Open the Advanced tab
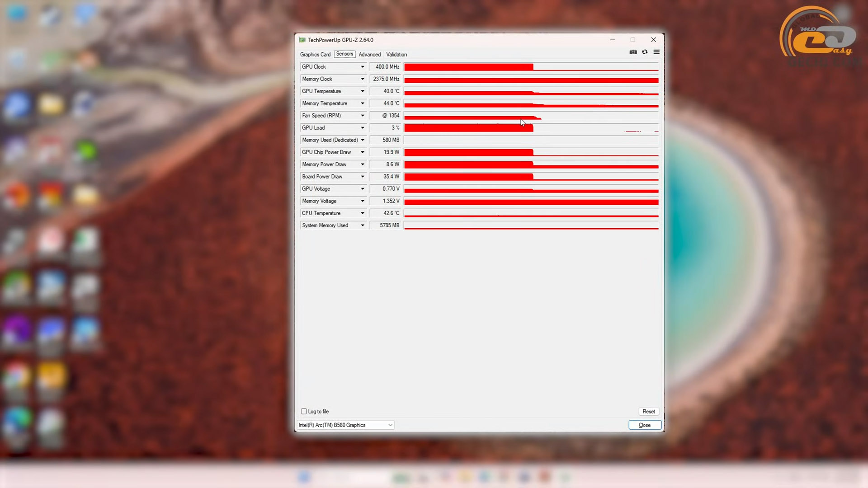This screenshot has height=488, width=868. [369, 54]
